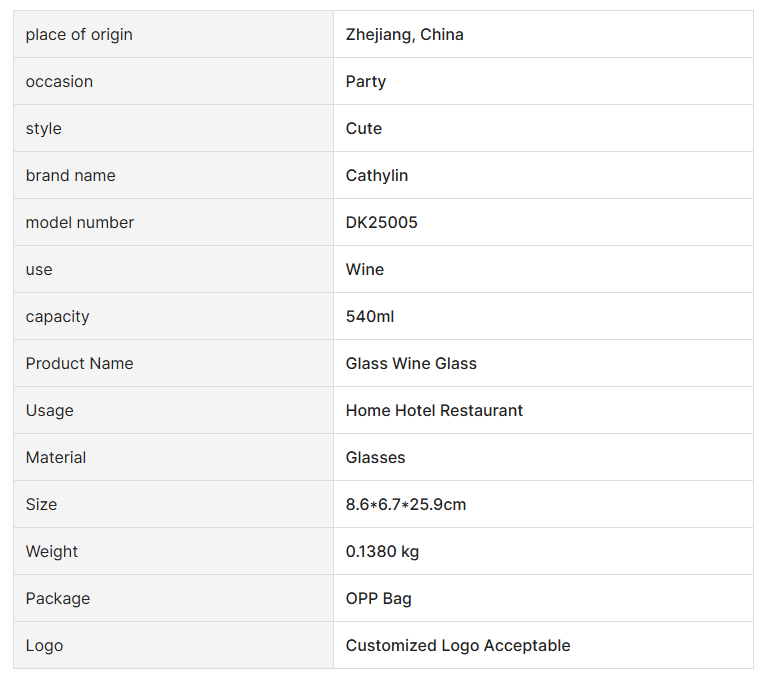Click the 'Cute' style value

(364, 129)
